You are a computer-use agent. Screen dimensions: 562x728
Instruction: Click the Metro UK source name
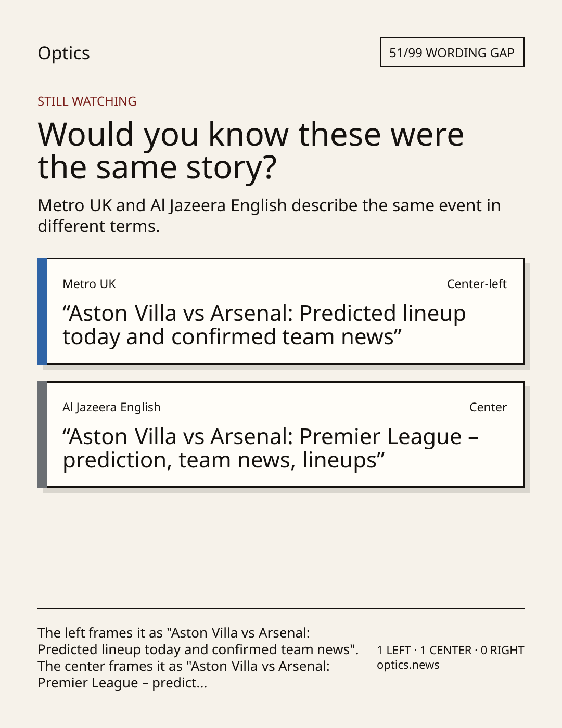click(89, 284)
